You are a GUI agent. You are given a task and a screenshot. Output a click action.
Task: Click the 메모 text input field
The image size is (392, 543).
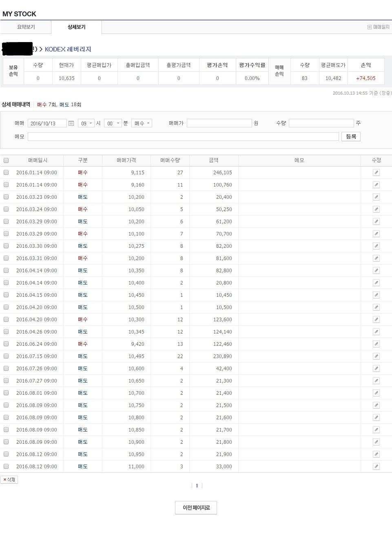click(x=183, y=136)
